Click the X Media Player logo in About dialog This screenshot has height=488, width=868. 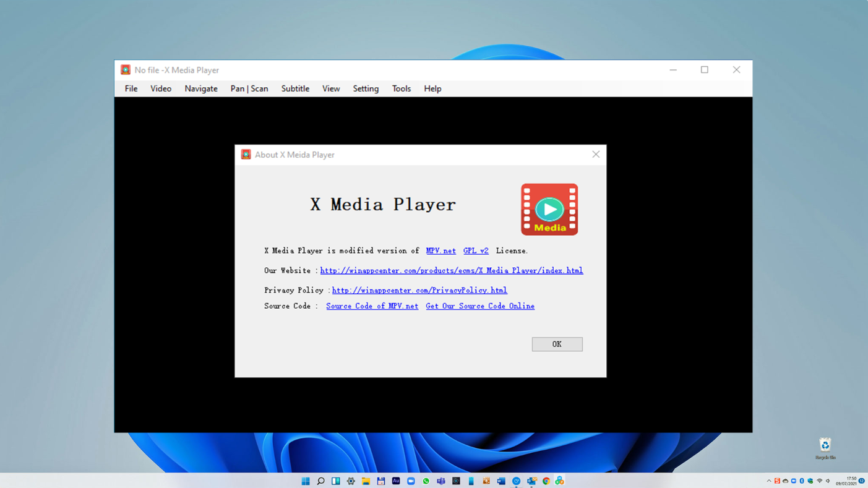pyautogui.click(x=549, y=209)
